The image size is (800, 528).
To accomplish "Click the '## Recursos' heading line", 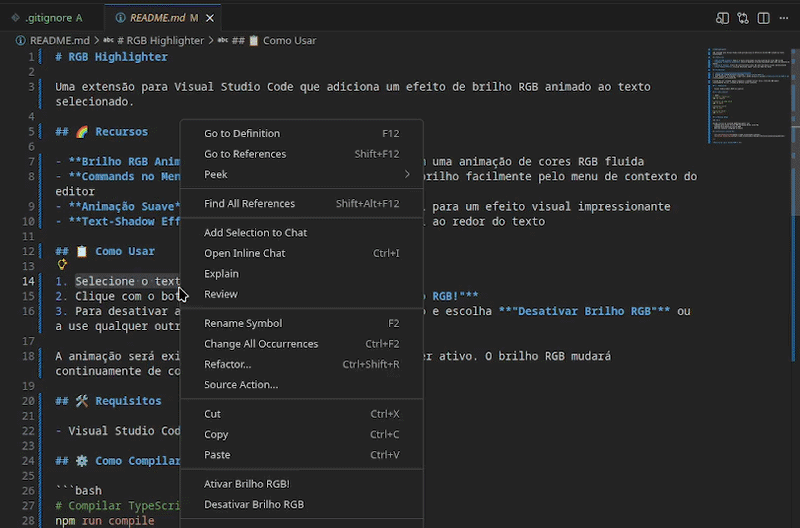I will [x=102, y=132].
